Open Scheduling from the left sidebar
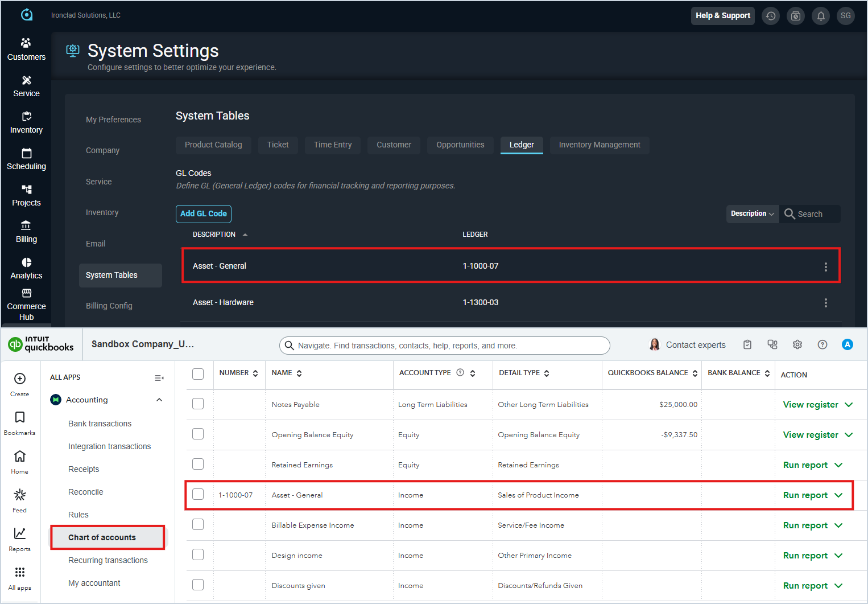The width and height of the screenshot is (868, 604). [x=26, y=159]
